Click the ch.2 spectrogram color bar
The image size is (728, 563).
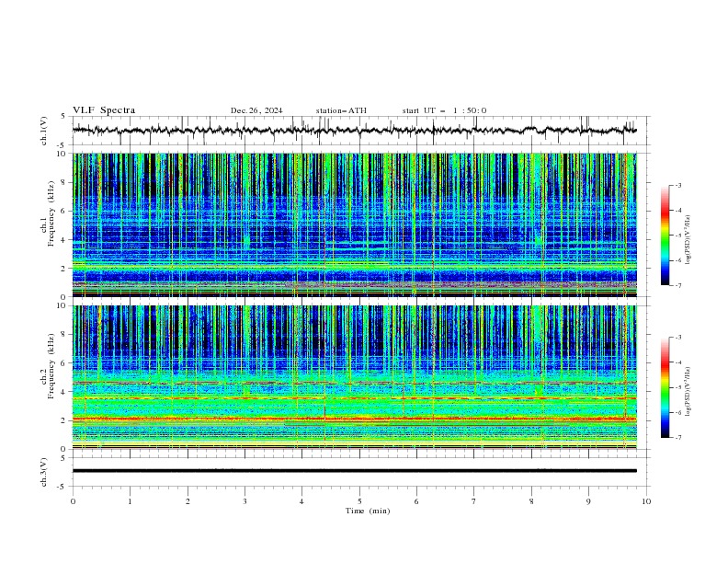(665, 387)
